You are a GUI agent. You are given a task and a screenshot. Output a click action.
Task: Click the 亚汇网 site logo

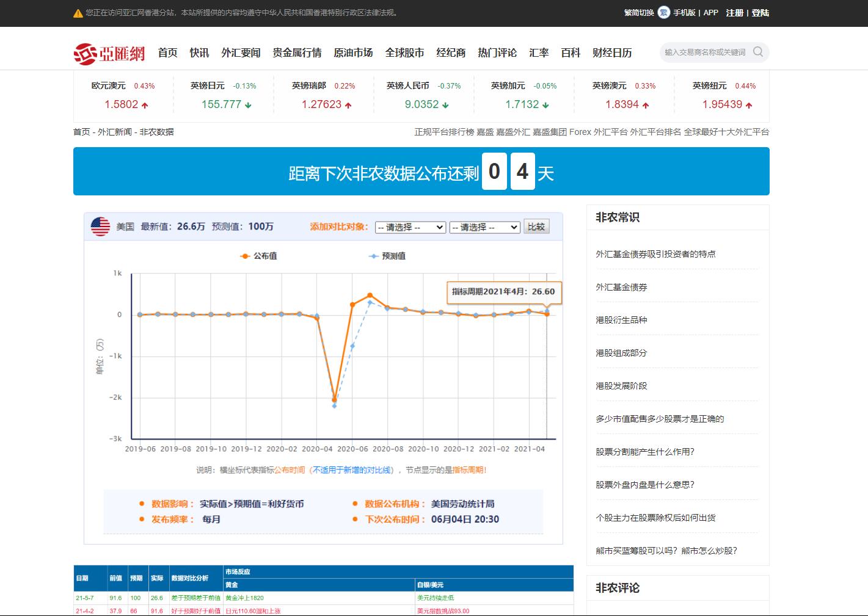pyautogui.click(x=109, y=54)
